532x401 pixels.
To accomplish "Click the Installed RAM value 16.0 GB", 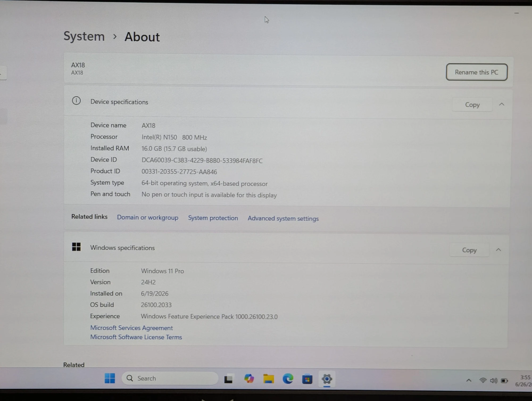I will click(x=174, y=149).
